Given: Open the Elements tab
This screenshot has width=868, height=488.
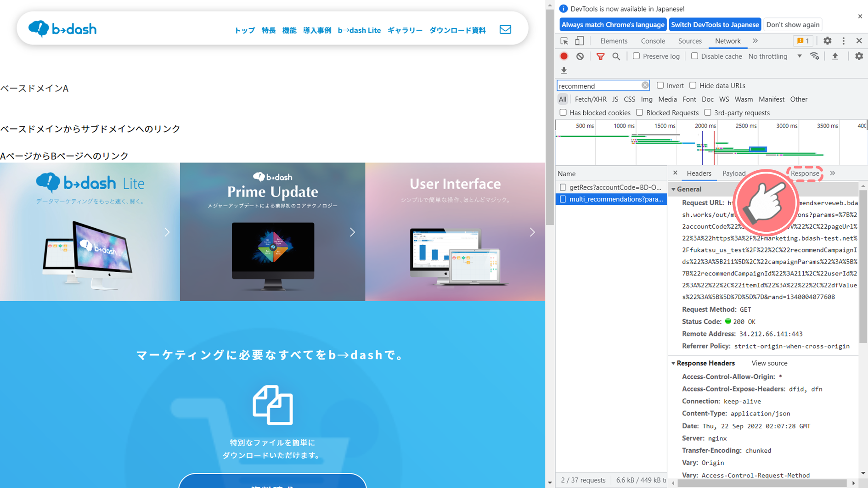Looking at the screenshot, I should coord(614,41).
